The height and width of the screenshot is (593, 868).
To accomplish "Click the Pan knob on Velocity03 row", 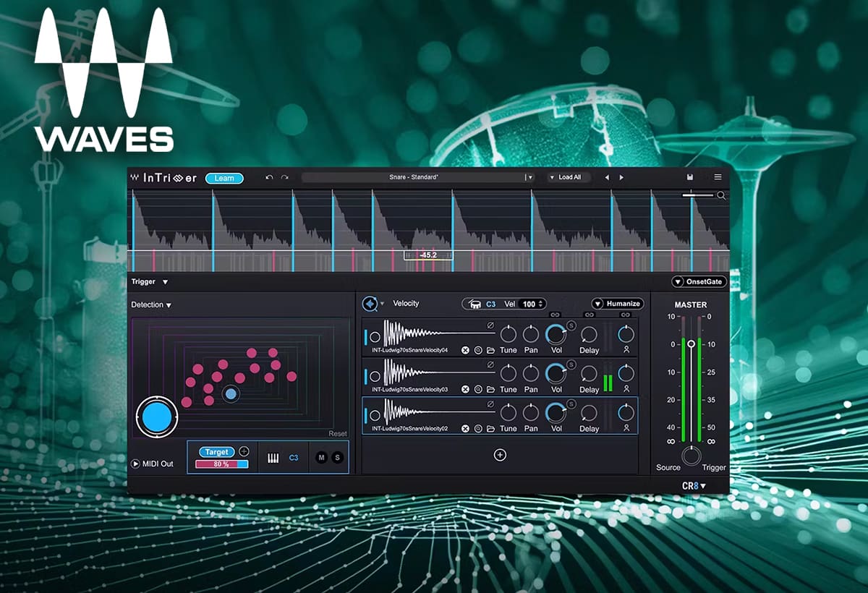I will [531, 373].
